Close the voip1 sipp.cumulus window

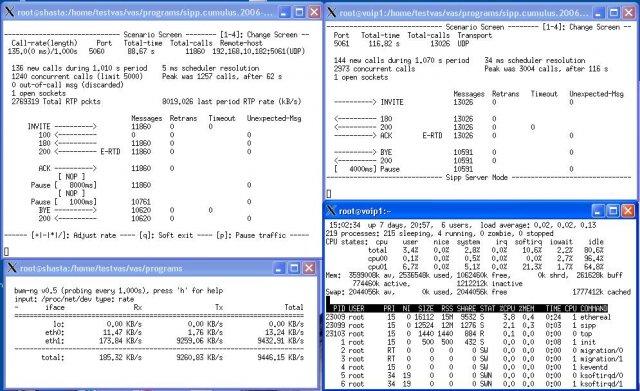(x=629, y=12)
